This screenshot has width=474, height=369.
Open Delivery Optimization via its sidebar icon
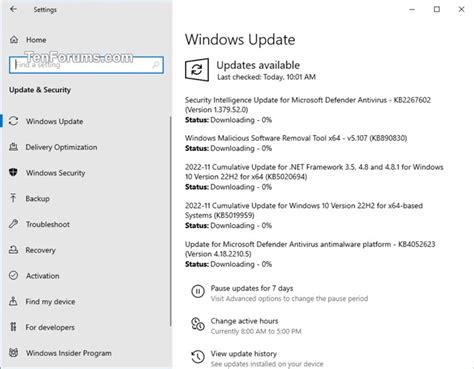pos(13,147)
